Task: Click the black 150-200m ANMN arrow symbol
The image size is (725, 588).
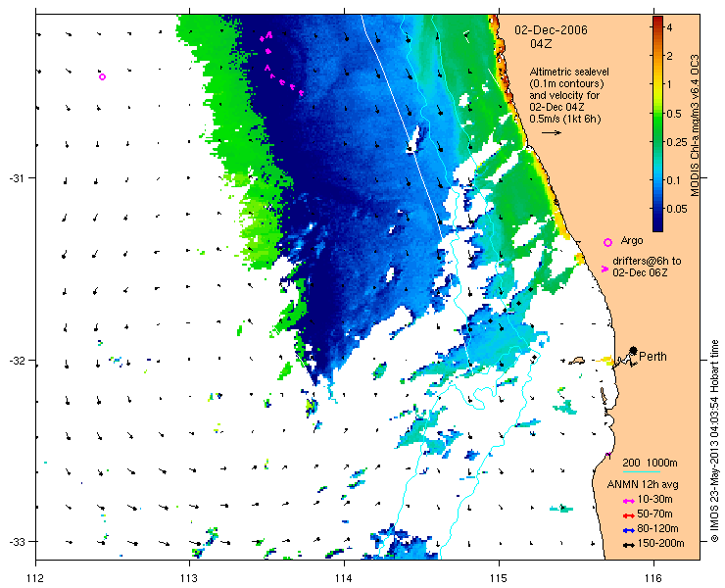Action: coord(628,545)
